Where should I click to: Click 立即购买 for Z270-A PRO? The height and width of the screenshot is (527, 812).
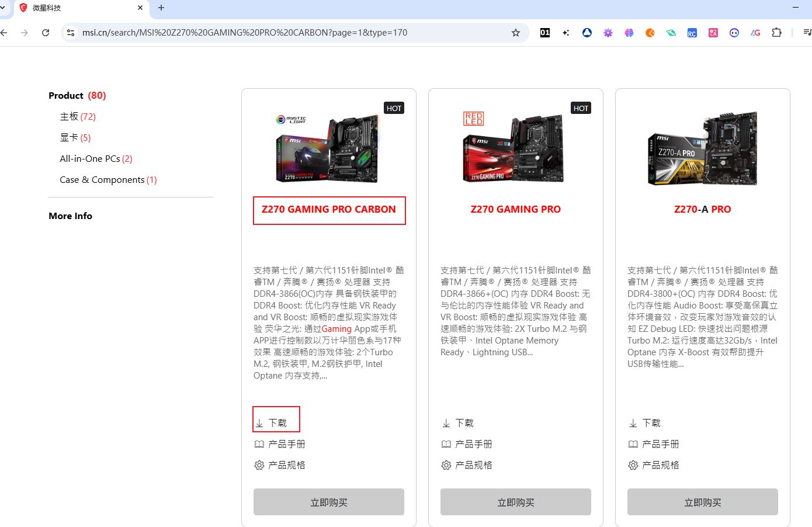coord(703,502)
